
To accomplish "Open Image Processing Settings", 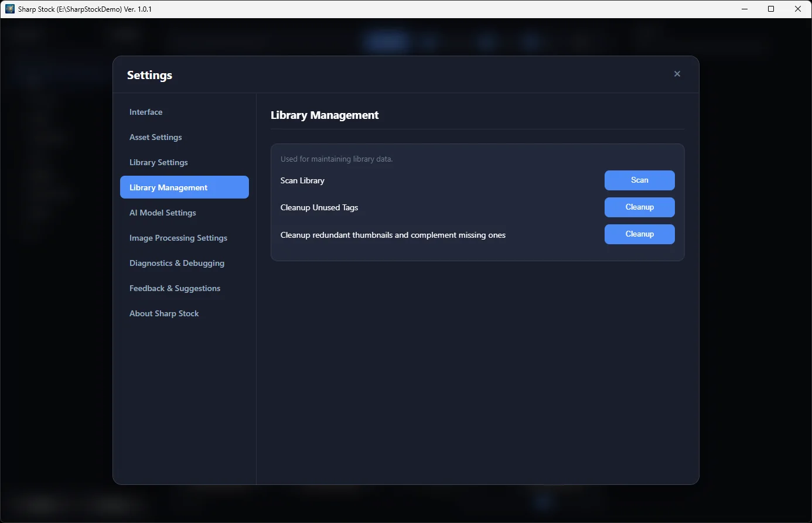I will 185,238.
